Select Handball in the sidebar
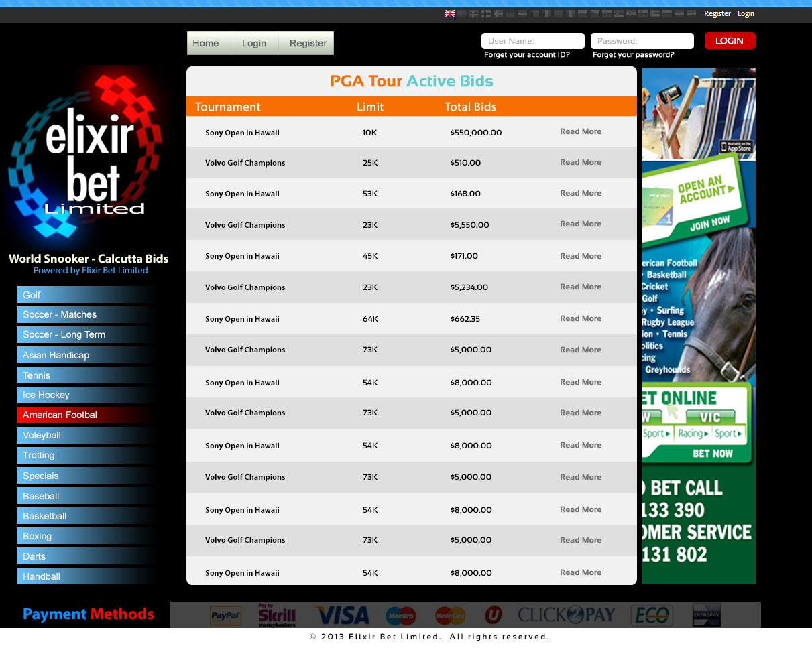812x652 pixels. point(86,576)
